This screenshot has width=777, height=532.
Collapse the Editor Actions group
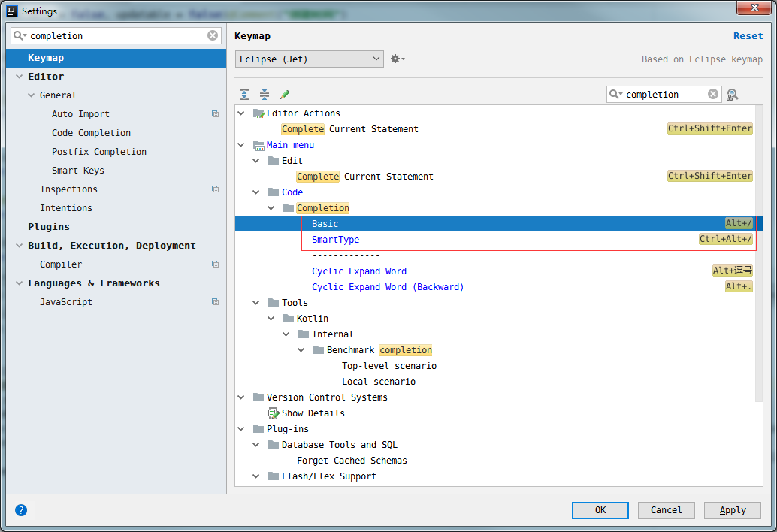241,113
